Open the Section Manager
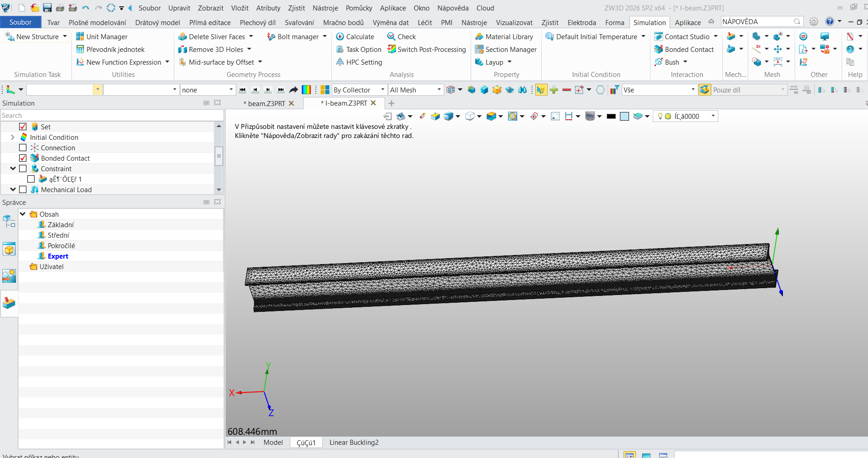 pos(506,49)
